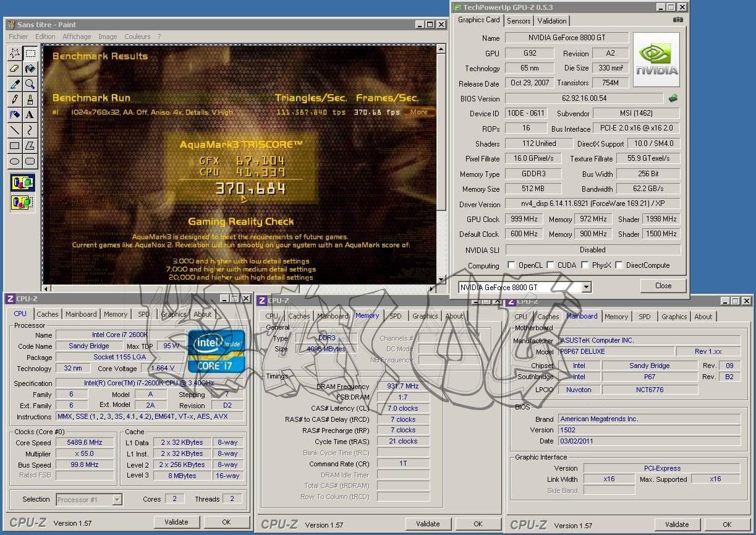Select the opaque selection mode option
The height and width of the screenshot is (535, 756).
point(23,183)
